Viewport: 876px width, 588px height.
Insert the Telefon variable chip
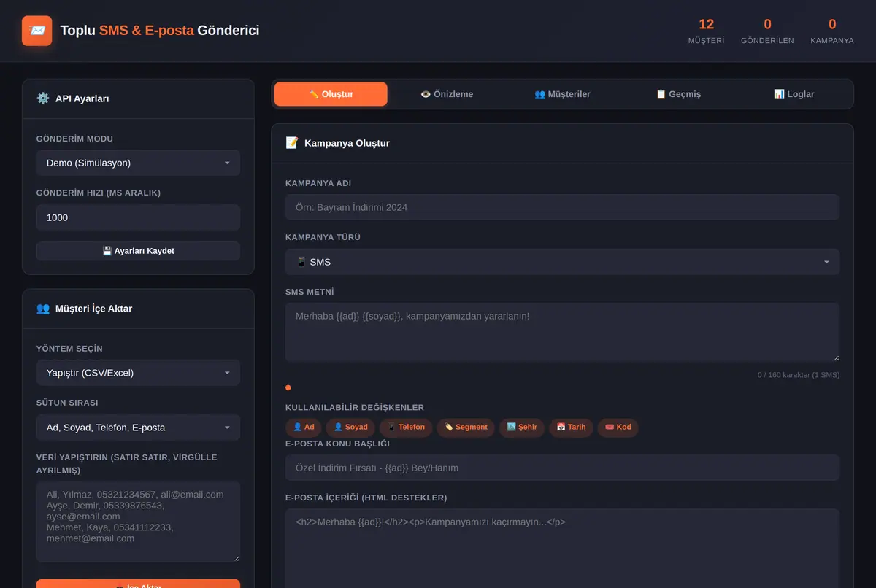406,428
